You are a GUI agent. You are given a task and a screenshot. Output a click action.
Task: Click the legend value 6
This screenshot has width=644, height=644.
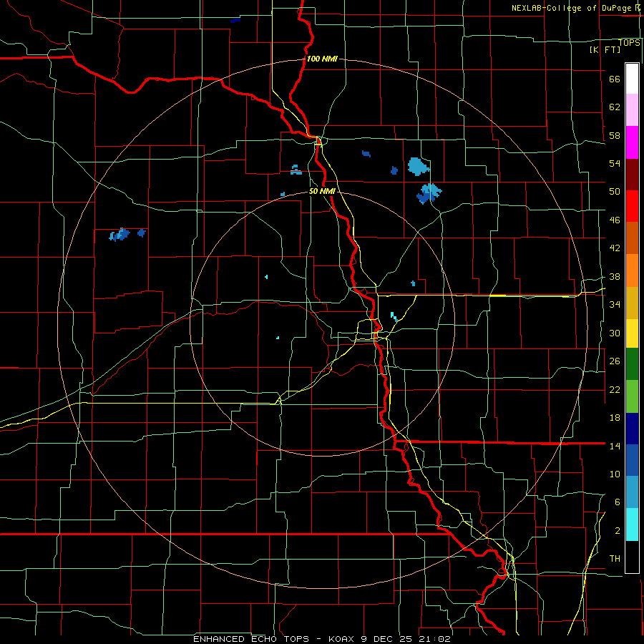pyautogui.click(x=617, y=502)
